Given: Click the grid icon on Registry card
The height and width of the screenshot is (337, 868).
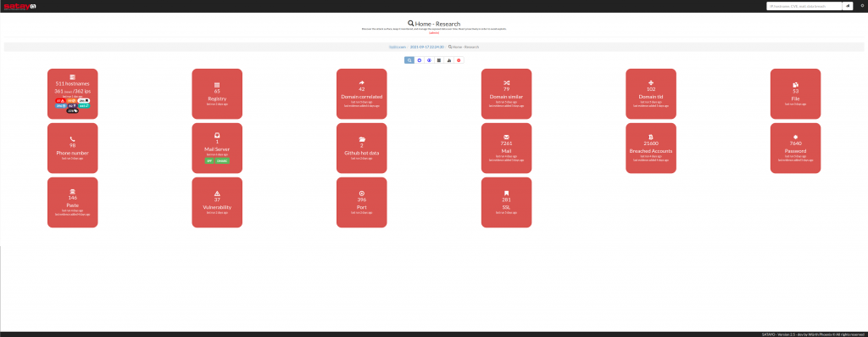Looking at the screenshot, I should pos(217,85).
